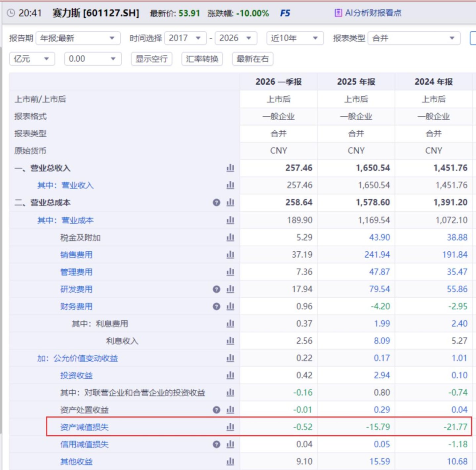
Task: Open chart icon for 研发费用 row
Action: (x=230, y=289)
